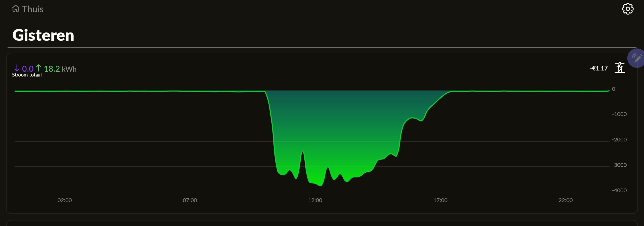Click the Stroom totaal label

tap(27, 75)
